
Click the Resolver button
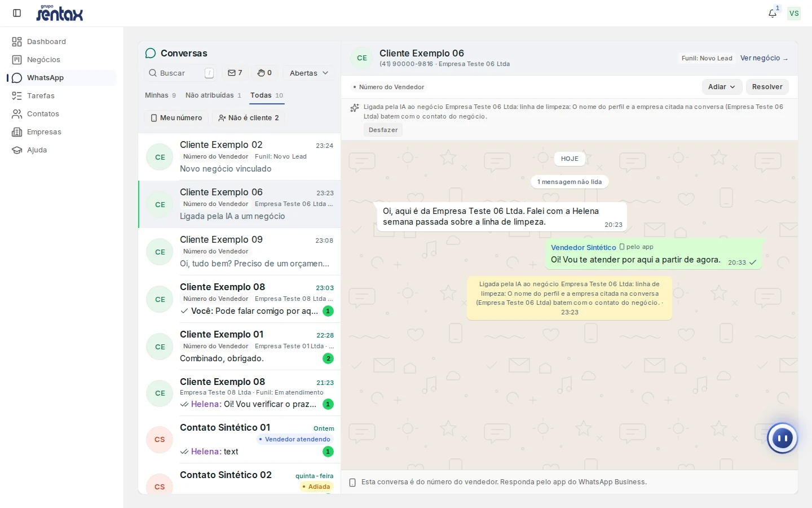point(767,87)
